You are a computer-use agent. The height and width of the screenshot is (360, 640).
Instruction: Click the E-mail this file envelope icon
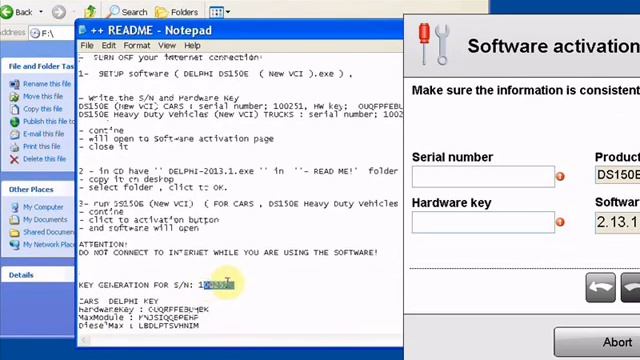click(x=14, y=134)
